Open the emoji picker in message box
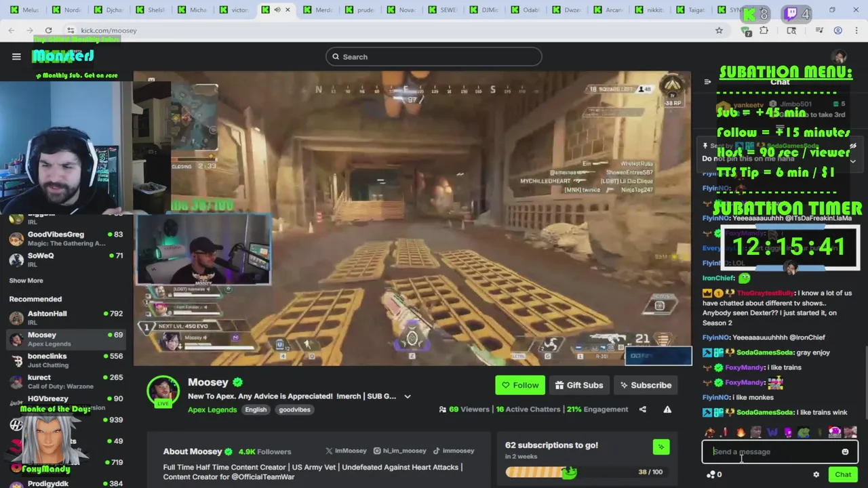The width and height of the screenshot is (868, 488). [x=845, y=452]
